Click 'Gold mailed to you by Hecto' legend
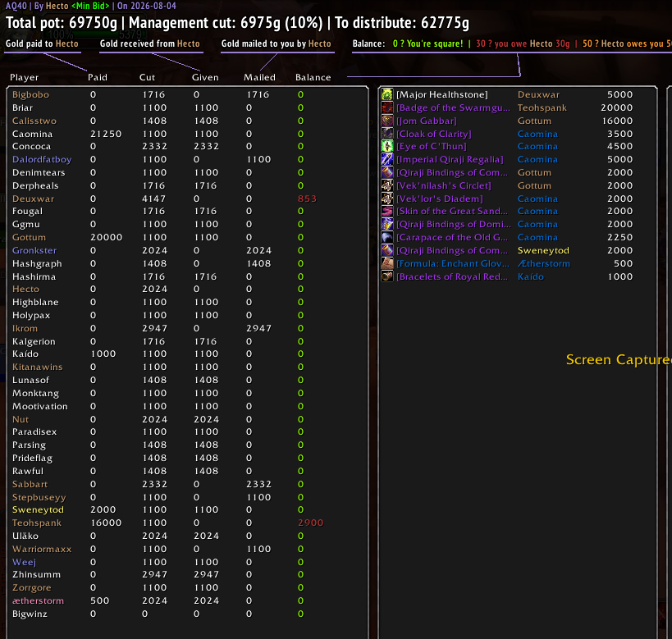 point(276,43)
